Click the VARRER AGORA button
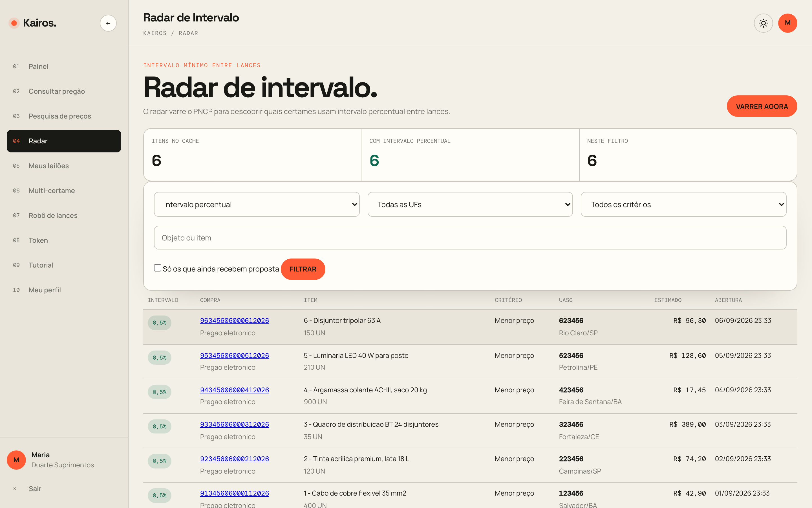Viewport: 812px width, 508px height. [762, 106]
